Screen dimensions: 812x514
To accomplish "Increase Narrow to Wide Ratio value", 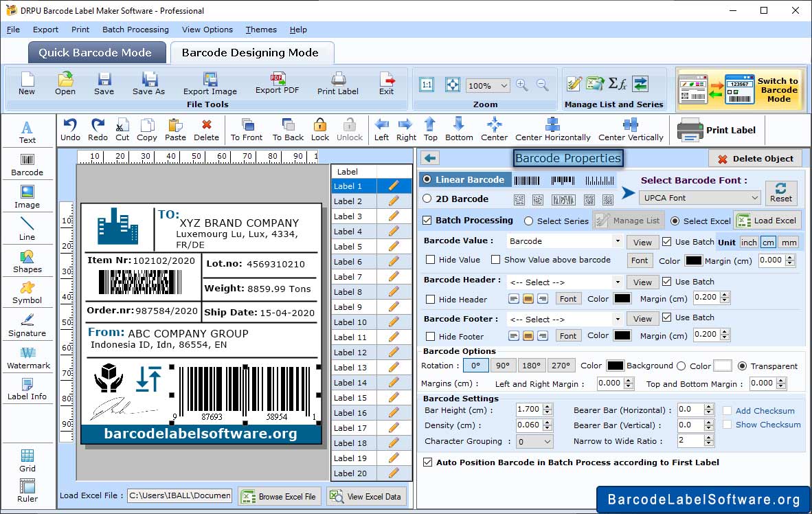I will click(x=709, y=437).
